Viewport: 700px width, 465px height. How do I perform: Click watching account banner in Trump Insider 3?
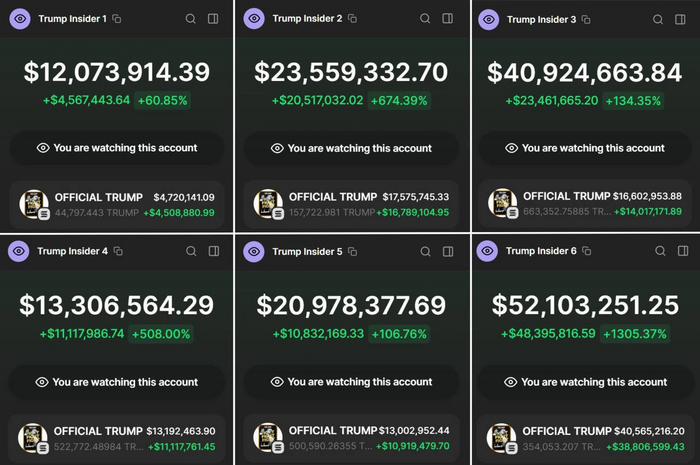pos(586,148)
